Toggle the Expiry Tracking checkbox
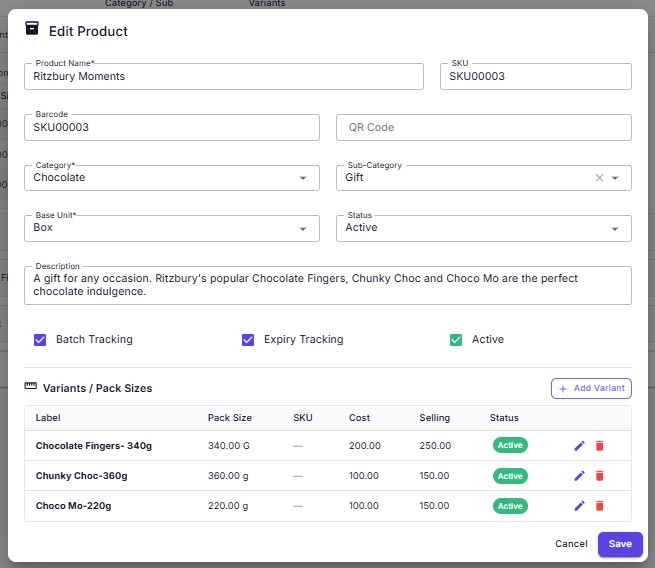This screenshot has width=655, height=568. [x=248, y=340]
